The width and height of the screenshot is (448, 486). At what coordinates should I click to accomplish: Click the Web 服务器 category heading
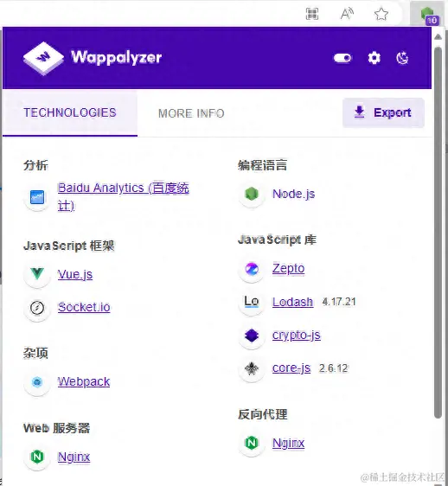tap(57, 428)
